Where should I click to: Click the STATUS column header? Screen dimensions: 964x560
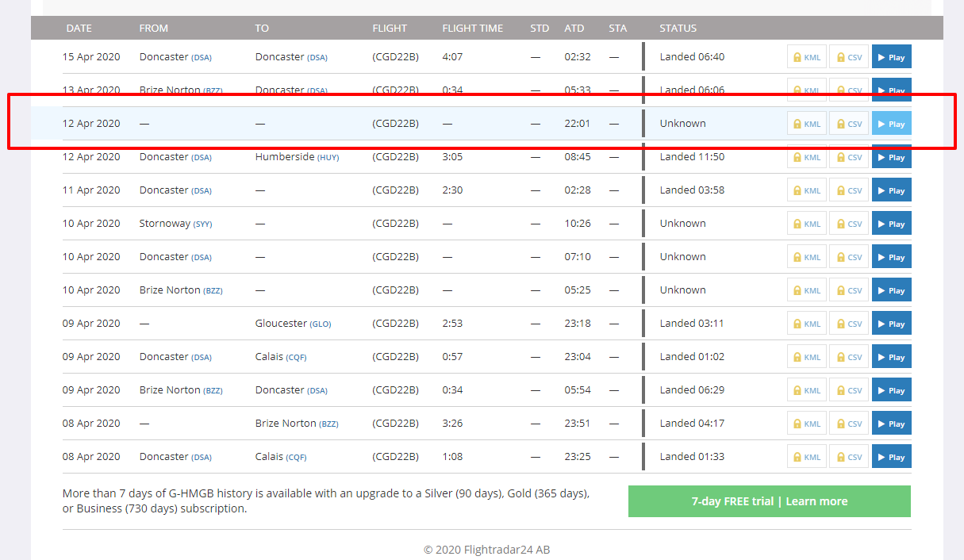(678, 29)
